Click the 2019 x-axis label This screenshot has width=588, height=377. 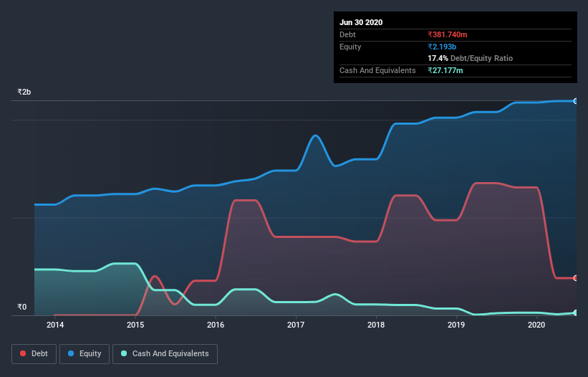click(x=456, y=325)
